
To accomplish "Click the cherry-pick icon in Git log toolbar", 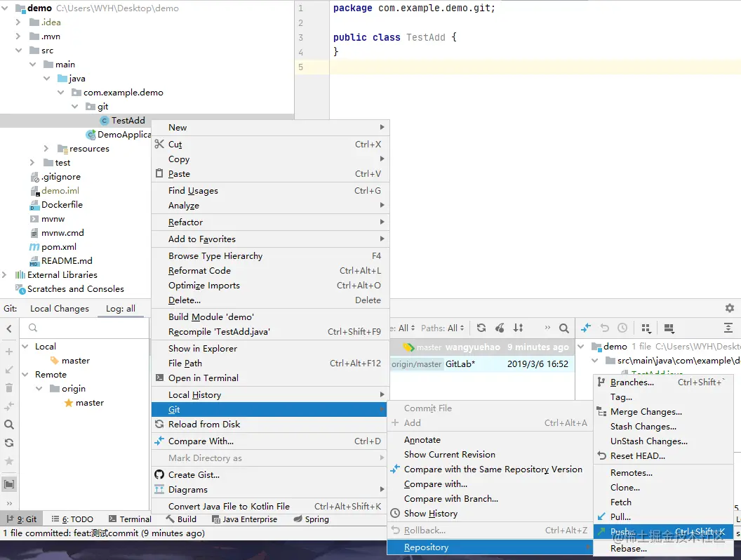I will (x=500, y=328).
